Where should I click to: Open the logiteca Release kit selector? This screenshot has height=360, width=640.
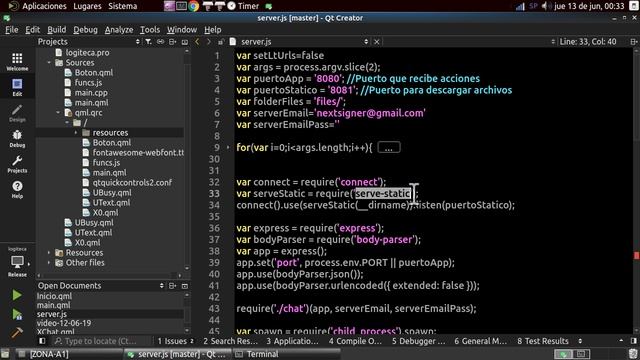[x=17, y=262]
